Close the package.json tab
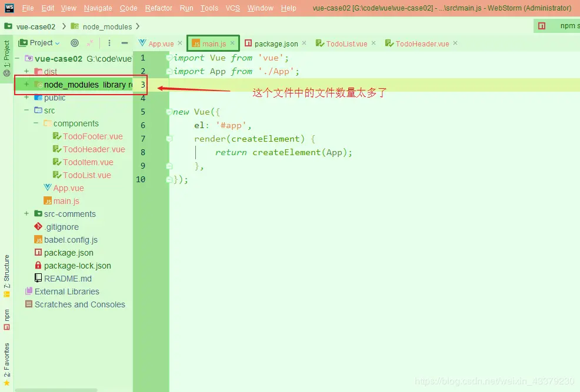580x392 pixels. [x=304, y=43]
